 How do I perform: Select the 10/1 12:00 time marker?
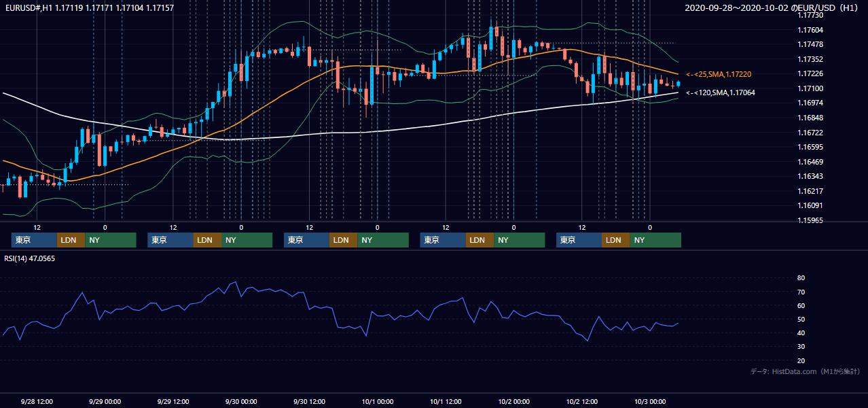click(x=445, y=401)
